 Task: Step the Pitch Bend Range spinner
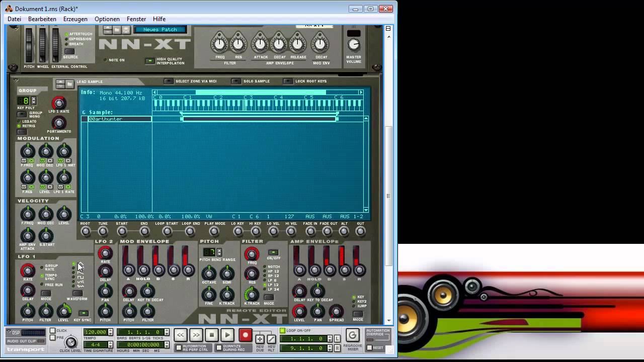(x=219, y=252)
